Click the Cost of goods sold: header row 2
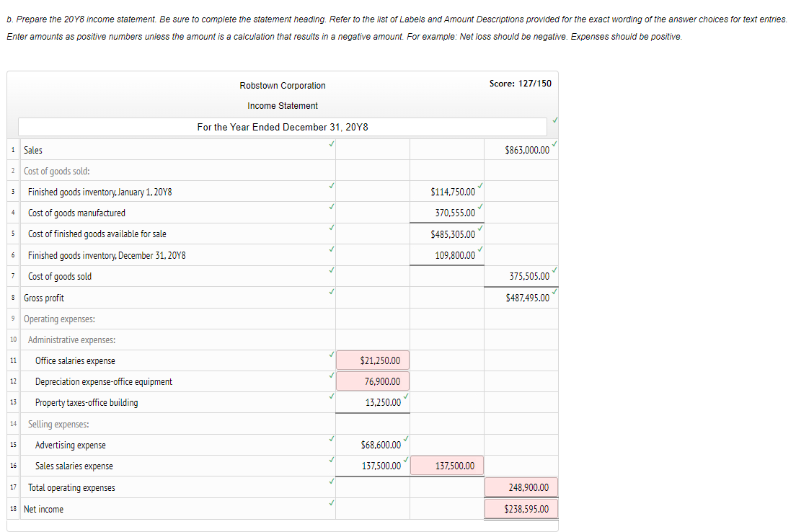 (x=57, y=171)
